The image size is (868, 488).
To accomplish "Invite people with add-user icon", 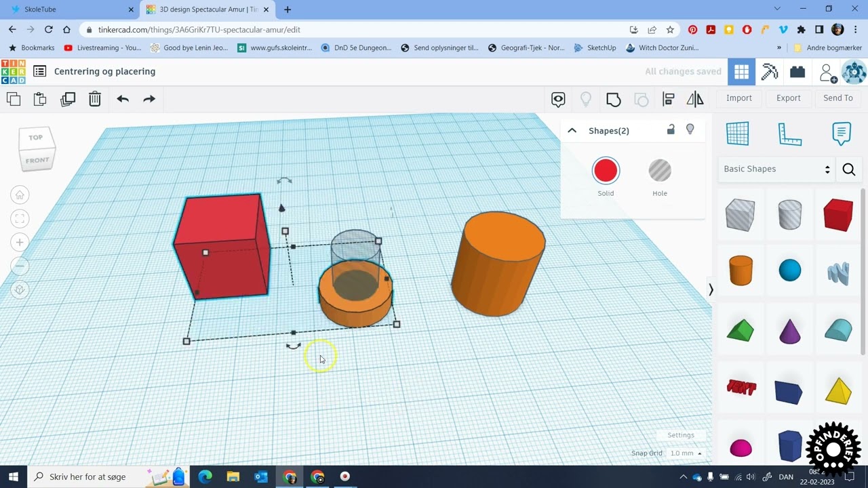I will click(827, 73).
